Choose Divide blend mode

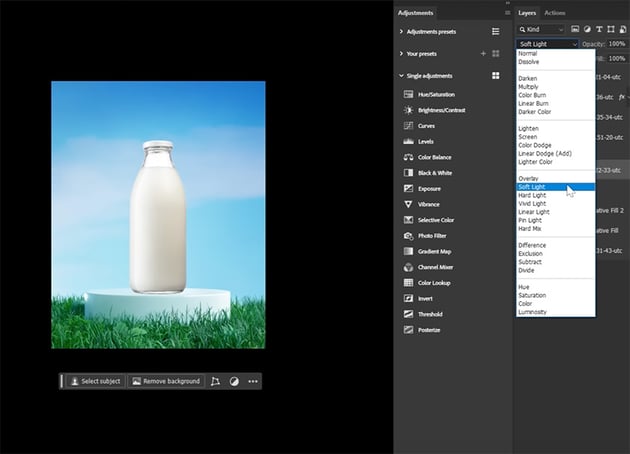click(555, 270)
